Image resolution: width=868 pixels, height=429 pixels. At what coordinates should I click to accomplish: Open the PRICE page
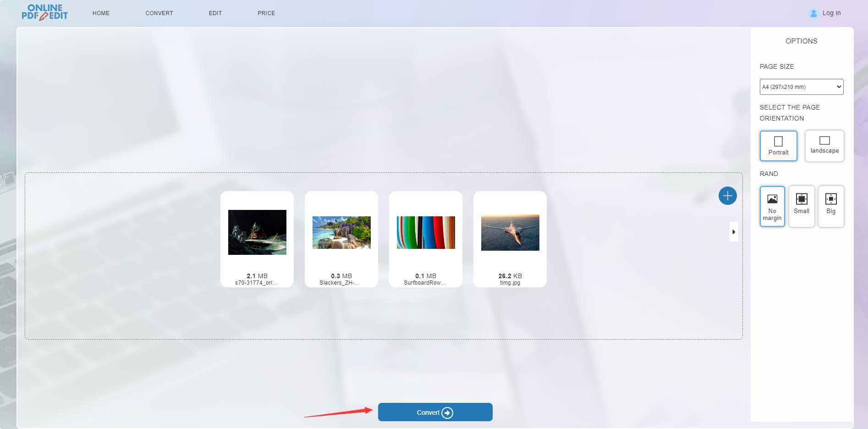pos(266,13)
